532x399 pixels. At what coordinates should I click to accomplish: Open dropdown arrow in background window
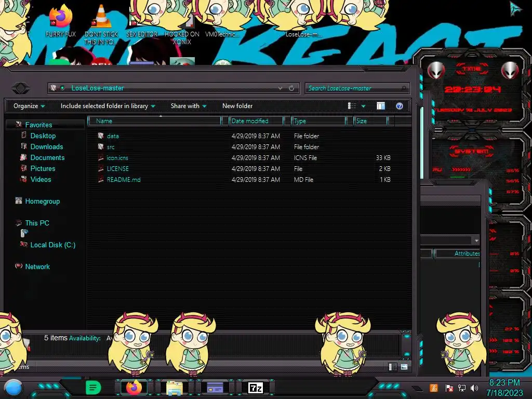point(476,241)
